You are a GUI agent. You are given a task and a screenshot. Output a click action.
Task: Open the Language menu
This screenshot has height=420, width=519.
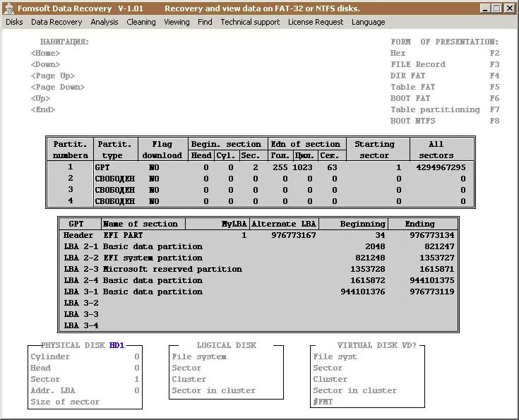[369, 22]
